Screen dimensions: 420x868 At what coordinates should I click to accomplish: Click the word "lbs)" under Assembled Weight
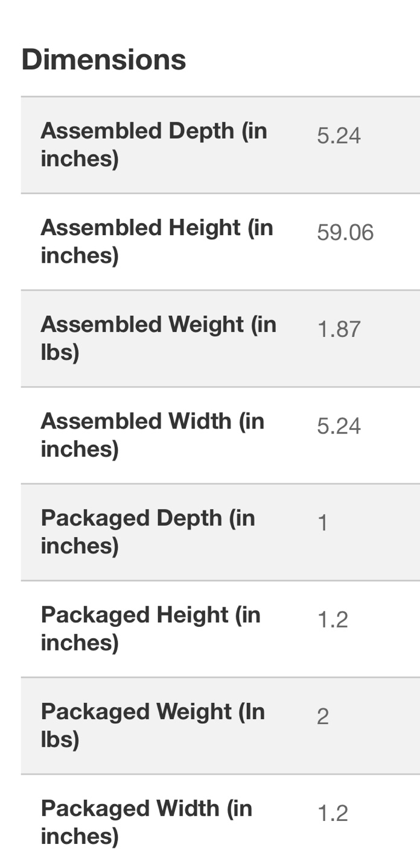coord(60,353)
